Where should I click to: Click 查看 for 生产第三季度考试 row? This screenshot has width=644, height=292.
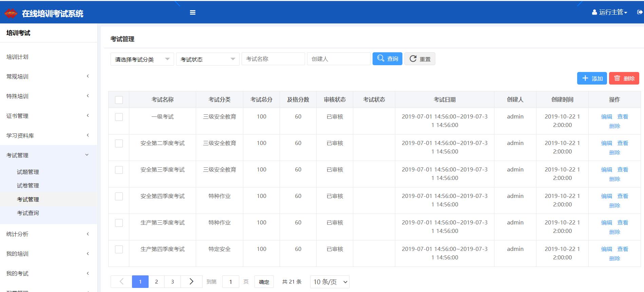[x=623, y=223]
